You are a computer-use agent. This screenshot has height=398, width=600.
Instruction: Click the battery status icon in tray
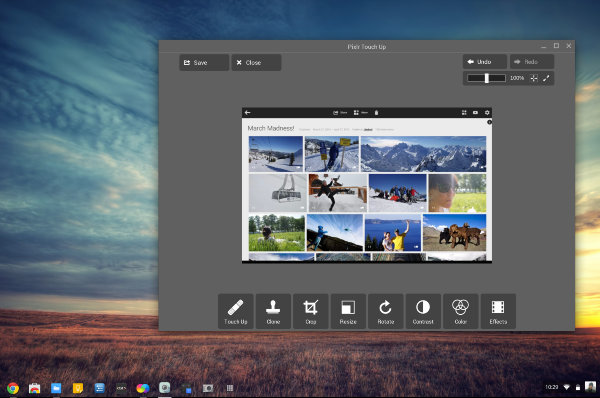point(578,388)
